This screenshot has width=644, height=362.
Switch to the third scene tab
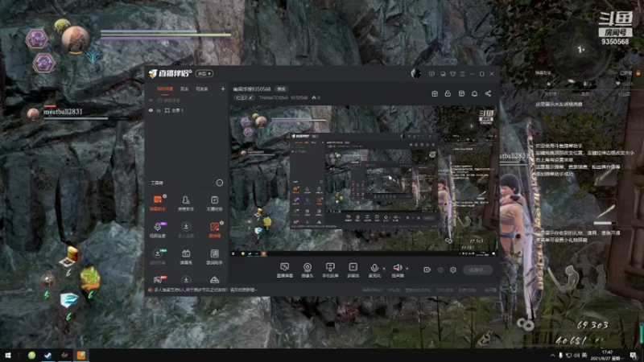click(x=202, y=89)
